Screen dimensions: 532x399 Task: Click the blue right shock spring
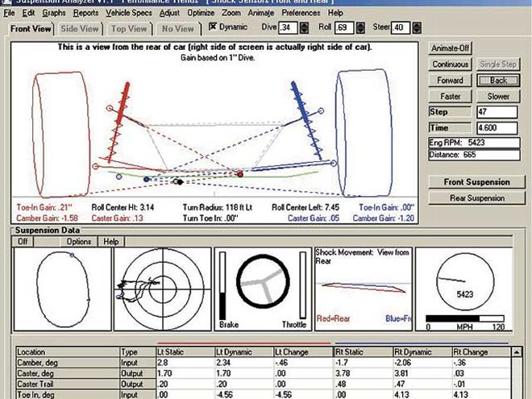[306, 120]
